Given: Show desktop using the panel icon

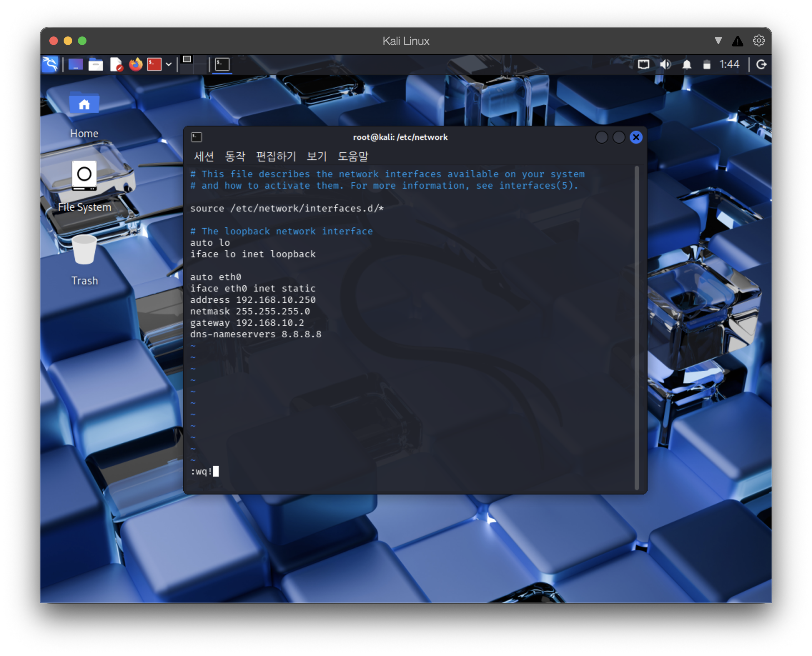Looking at the screenshot, I should (76, 65).
